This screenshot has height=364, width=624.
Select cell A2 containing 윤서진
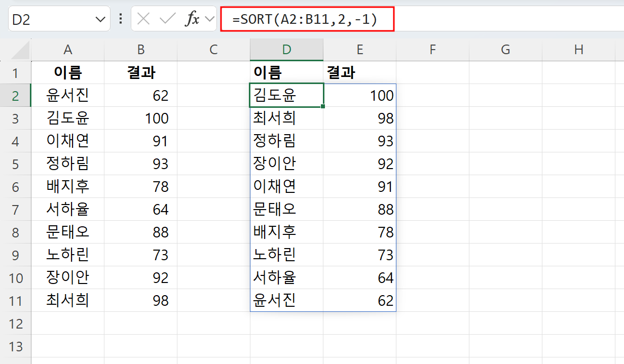tap(68, 95)
